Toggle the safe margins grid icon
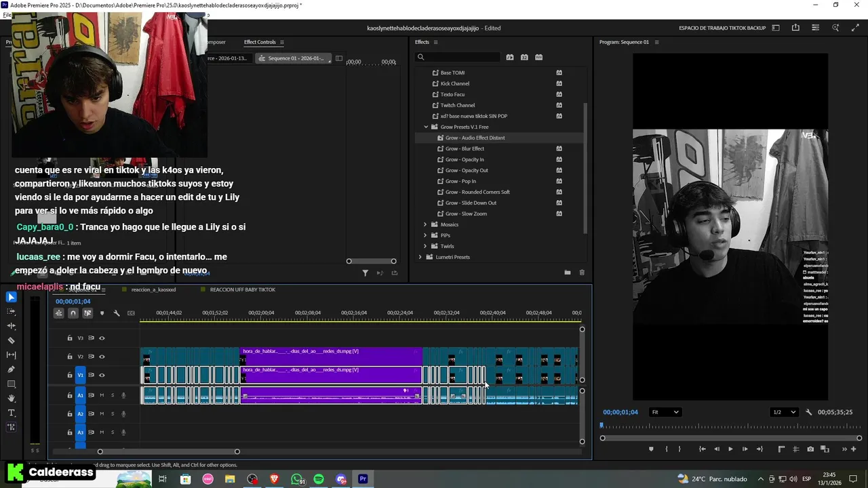Screen dimensions: 868x488 click(795, 449)
